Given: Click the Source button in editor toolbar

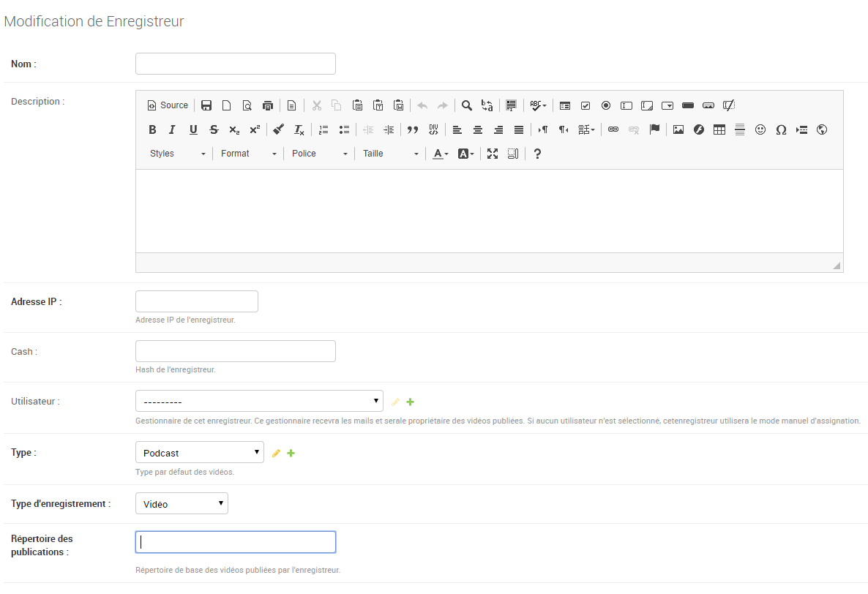Looking at the screenshot, I should (168, 105).
